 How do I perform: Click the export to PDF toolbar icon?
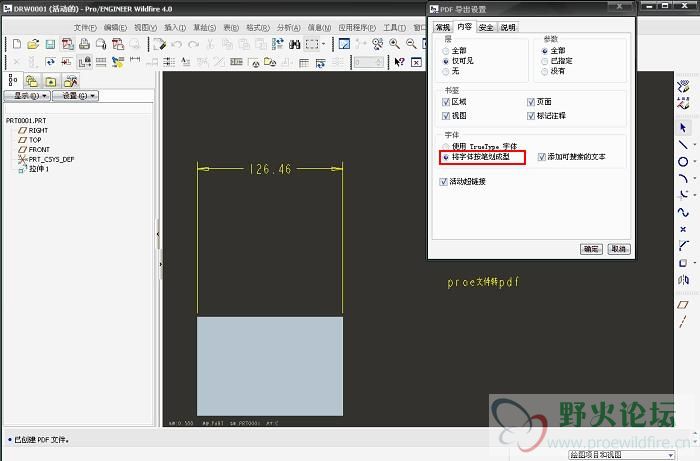pos(67,44)
